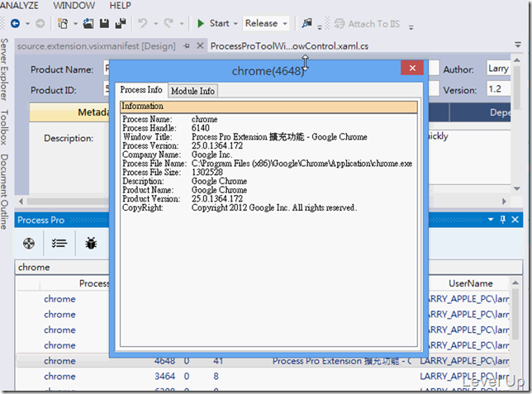Click the Information header in the dialog
Image resolution: width=532 pixels, height=394 pixels.
pyautogui.click(x=268, y=107)
